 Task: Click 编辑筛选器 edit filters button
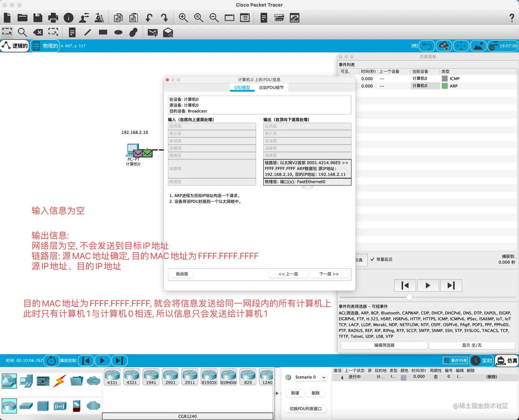[384, 345]
